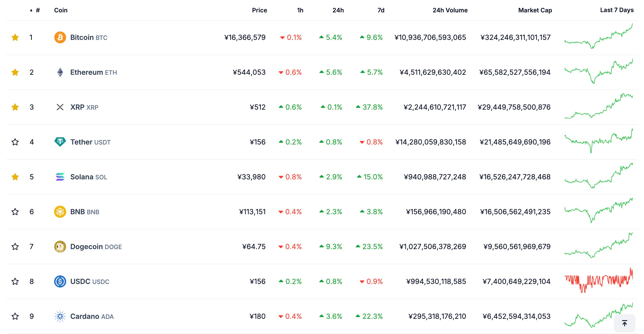Click the Bitcoin logo icon
The height and width of the screenshot is (334, 644).
(60, 37)
